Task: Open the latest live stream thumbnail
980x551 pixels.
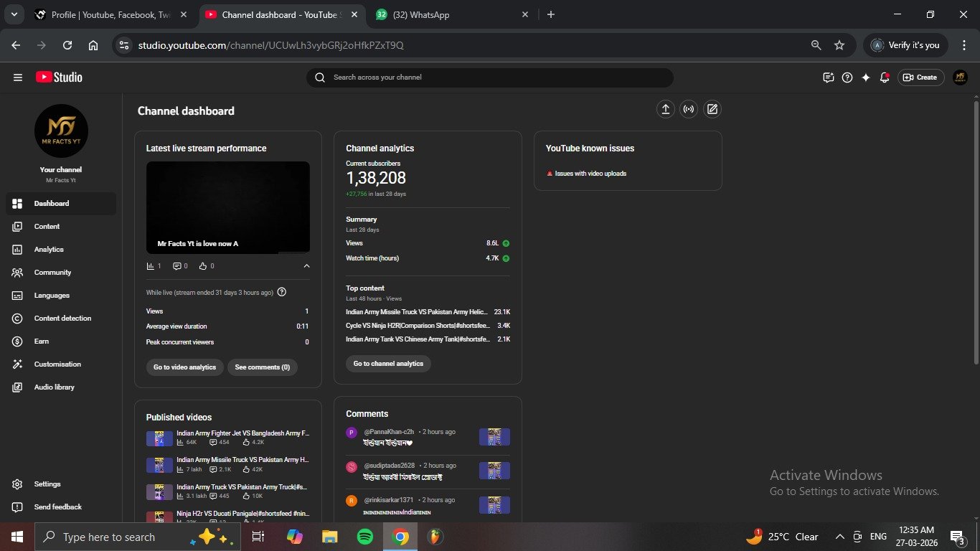Action: (228, 207)
